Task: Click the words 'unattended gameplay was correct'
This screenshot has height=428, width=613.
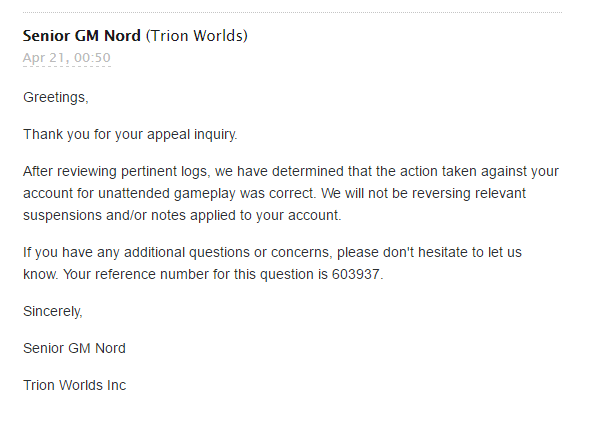Action: [206, 193]
